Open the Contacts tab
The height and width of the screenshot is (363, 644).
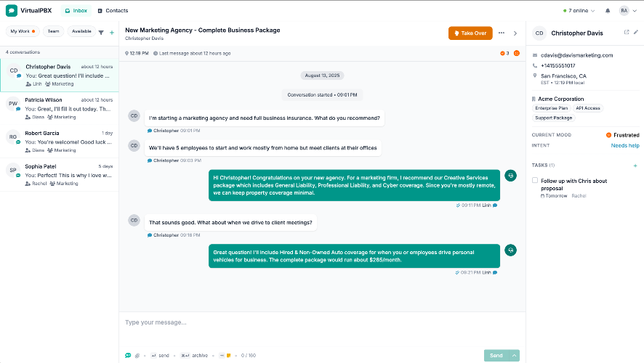click(113, 11)
